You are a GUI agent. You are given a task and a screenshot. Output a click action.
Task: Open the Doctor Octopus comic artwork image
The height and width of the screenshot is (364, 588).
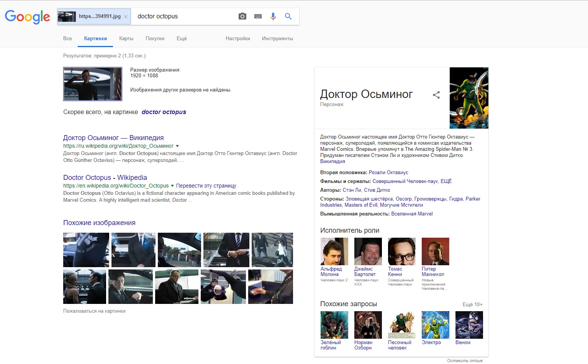point(469,98)
